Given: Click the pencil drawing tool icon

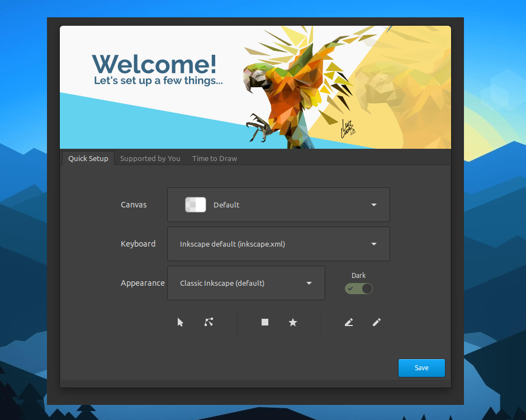Looking at the screenshot, I should coord(377,322).
